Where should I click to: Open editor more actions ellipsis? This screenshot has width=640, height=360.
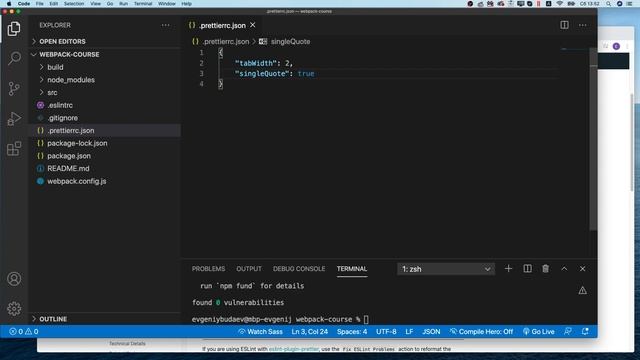(x=582, y=25)
